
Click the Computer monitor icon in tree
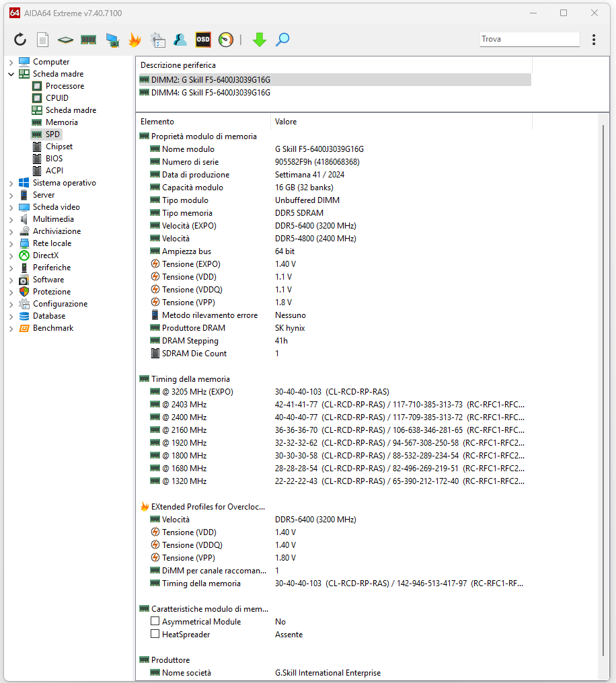point(24,61)
